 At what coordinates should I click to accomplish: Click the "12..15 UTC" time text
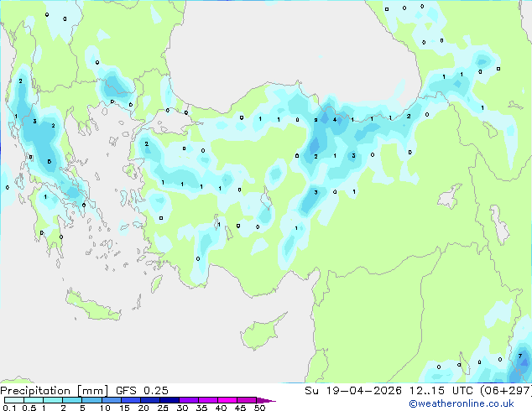tap(441, 391)
